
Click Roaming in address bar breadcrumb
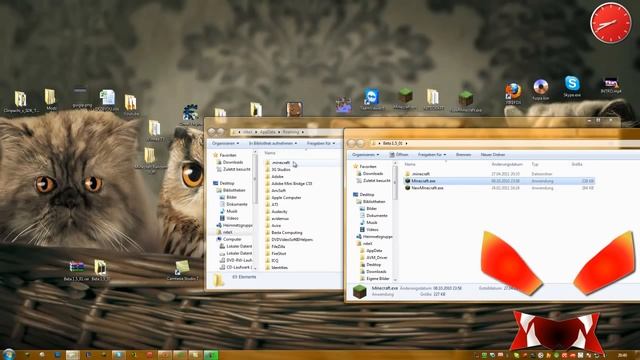(290, 132)
